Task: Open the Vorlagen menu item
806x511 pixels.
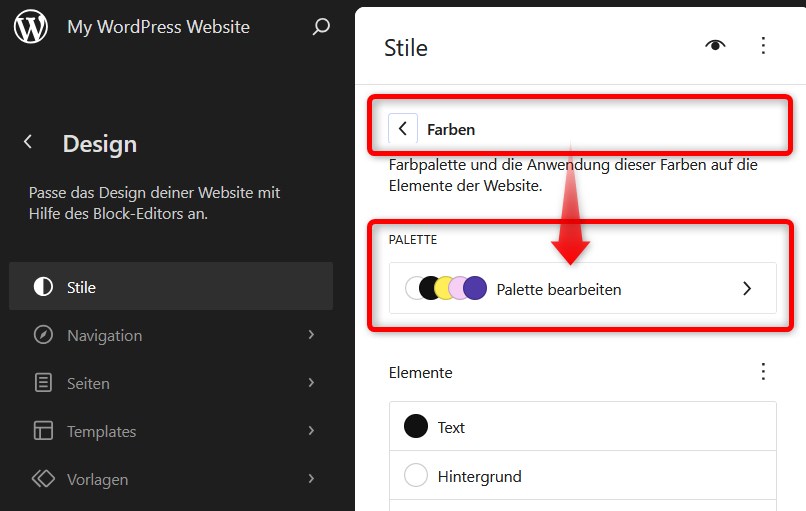Action: (x=171, y=479)
